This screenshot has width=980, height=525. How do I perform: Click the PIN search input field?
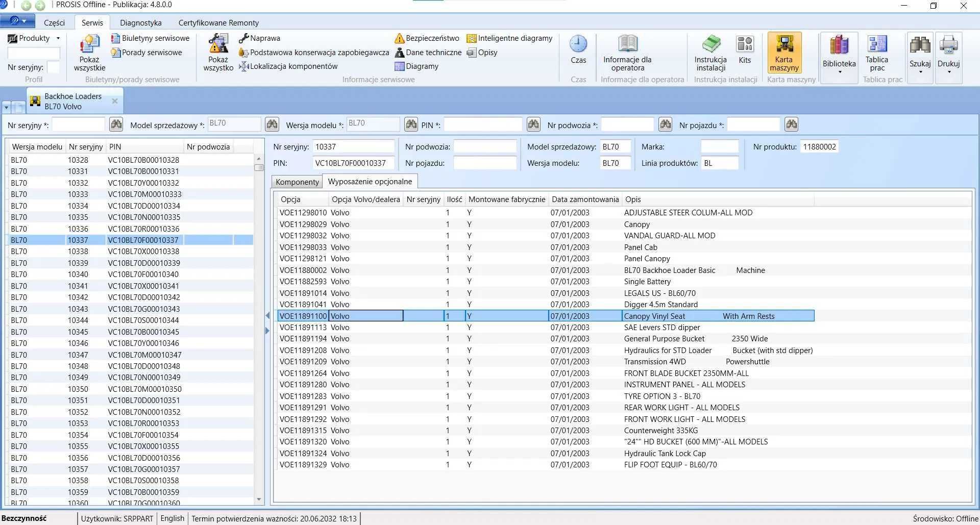click(483, 124)
